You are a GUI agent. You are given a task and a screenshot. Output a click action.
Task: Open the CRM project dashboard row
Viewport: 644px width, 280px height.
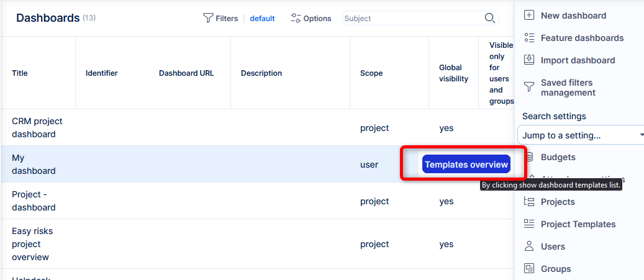tap(37, 128)
